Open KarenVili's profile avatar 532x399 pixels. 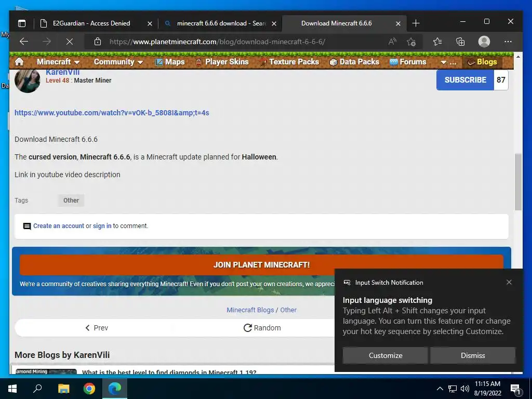point(28,81)
